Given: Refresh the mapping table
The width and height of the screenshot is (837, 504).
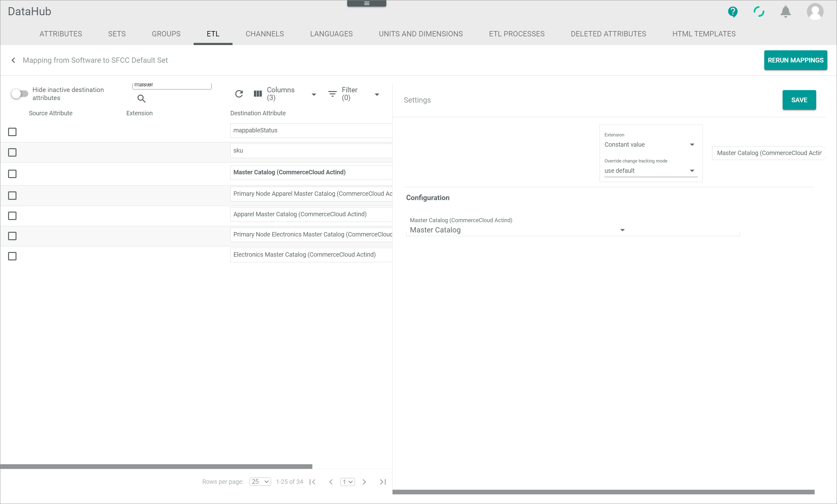Looking at the screenshot, I should tap(239, 94).
